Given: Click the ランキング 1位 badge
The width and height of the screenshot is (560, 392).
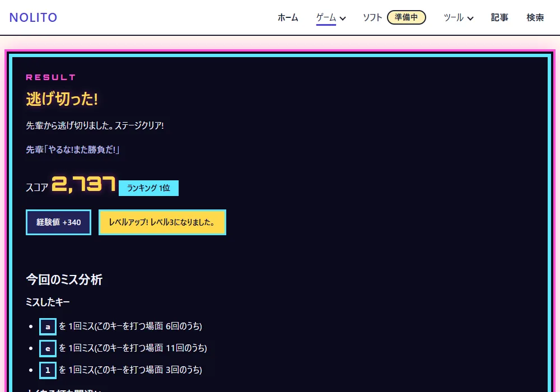Looking at the screenshot, I should click(148, 188).
